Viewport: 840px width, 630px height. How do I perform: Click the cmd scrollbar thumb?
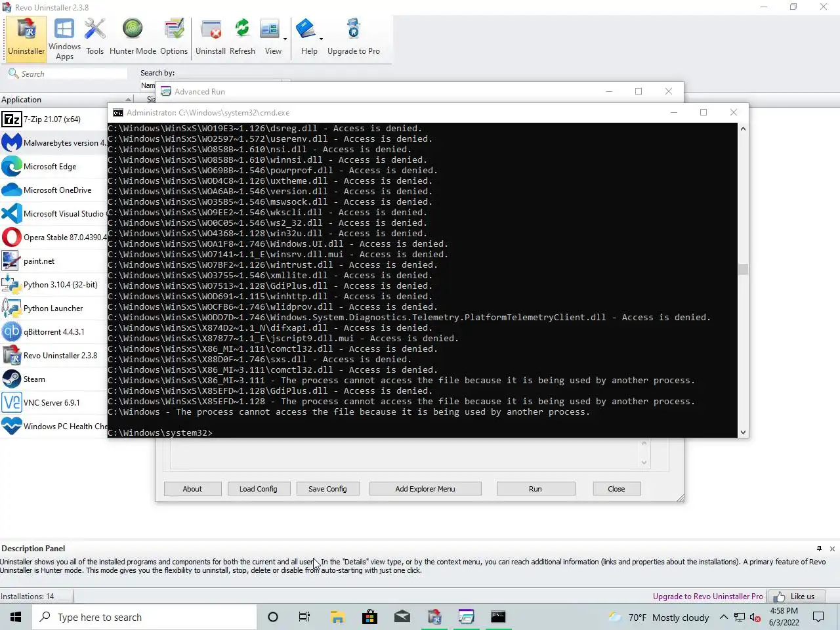tap(743, 269)
